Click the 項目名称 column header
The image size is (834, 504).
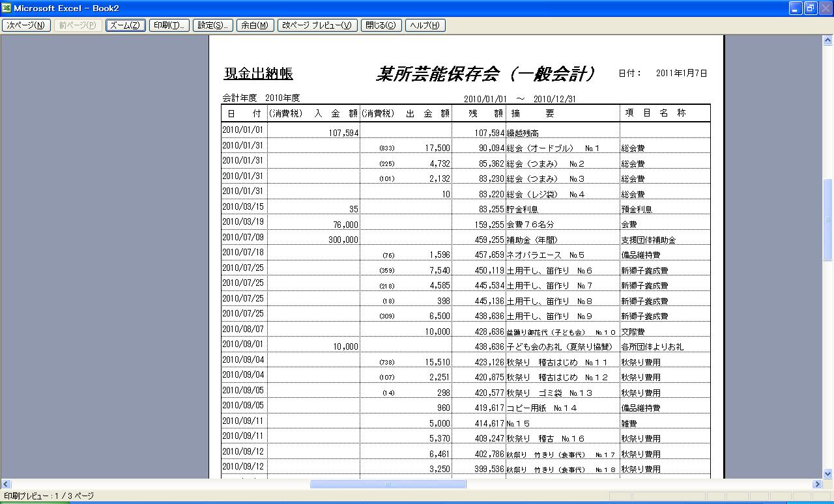tap(655, 113)
